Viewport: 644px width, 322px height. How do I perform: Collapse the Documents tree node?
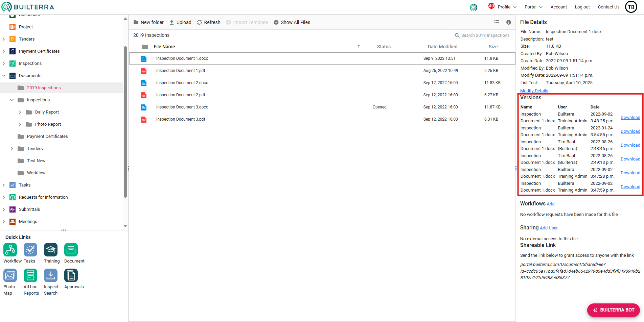click(4, 76)
